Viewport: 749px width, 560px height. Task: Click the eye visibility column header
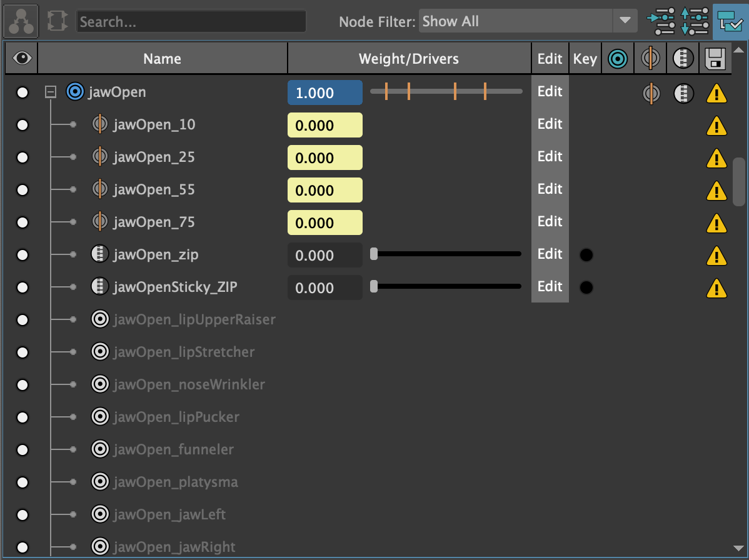coord(21,58)
